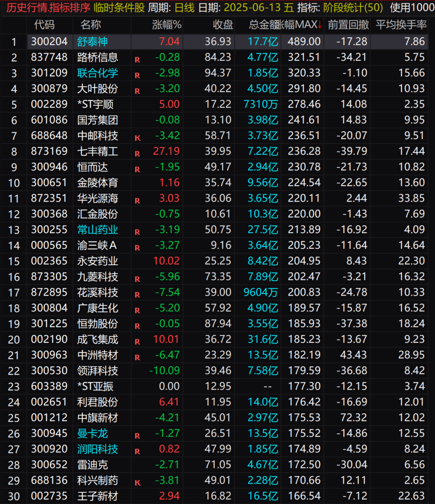The height and width of the screenshot is (504, 435).
Task: Select stock code 873305
Action: pyautogui.click(x=49, y=277)
